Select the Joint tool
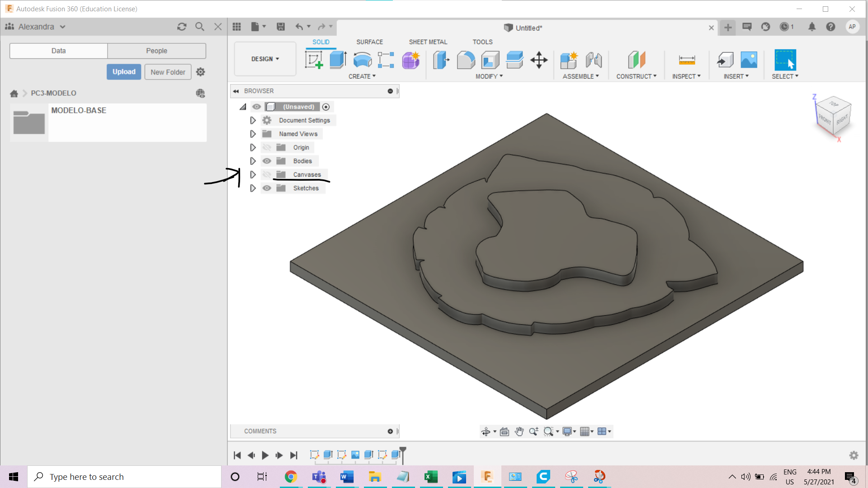The image size is (868, 488). tap(594, 60)
